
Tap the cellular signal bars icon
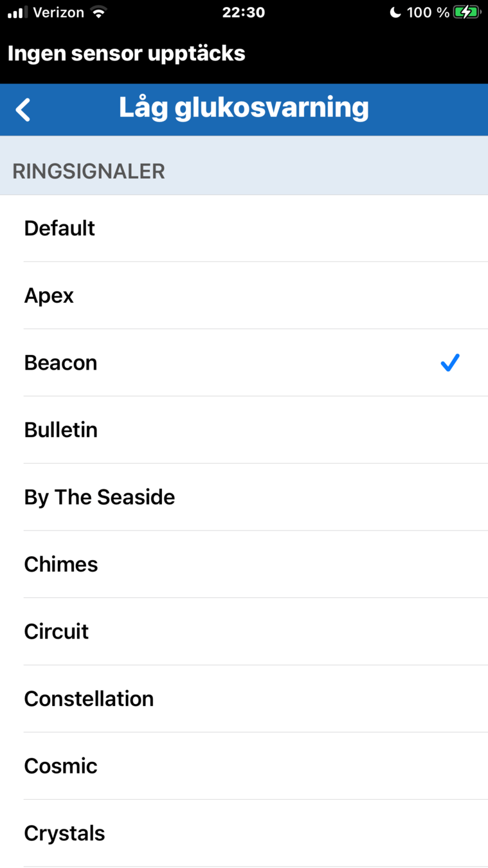[x=17, y=12]
